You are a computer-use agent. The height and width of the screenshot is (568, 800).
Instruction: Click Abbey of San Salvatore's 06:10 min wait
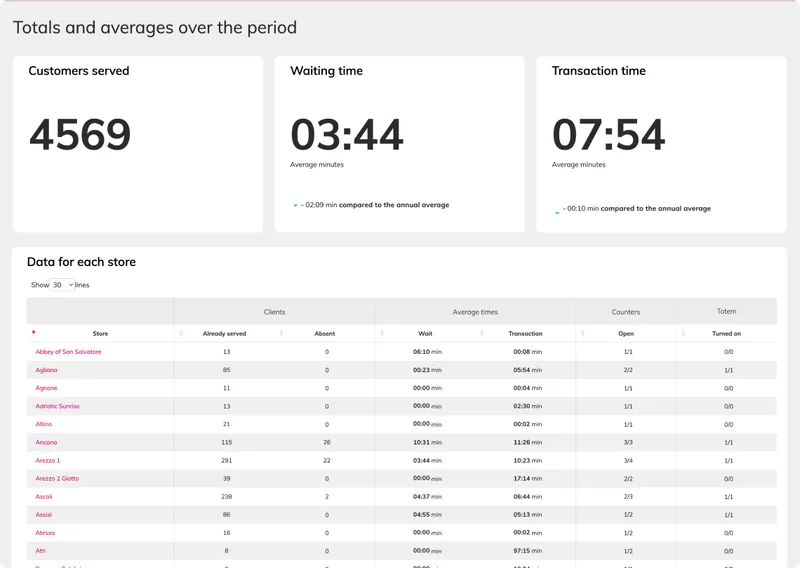[428, 352]
